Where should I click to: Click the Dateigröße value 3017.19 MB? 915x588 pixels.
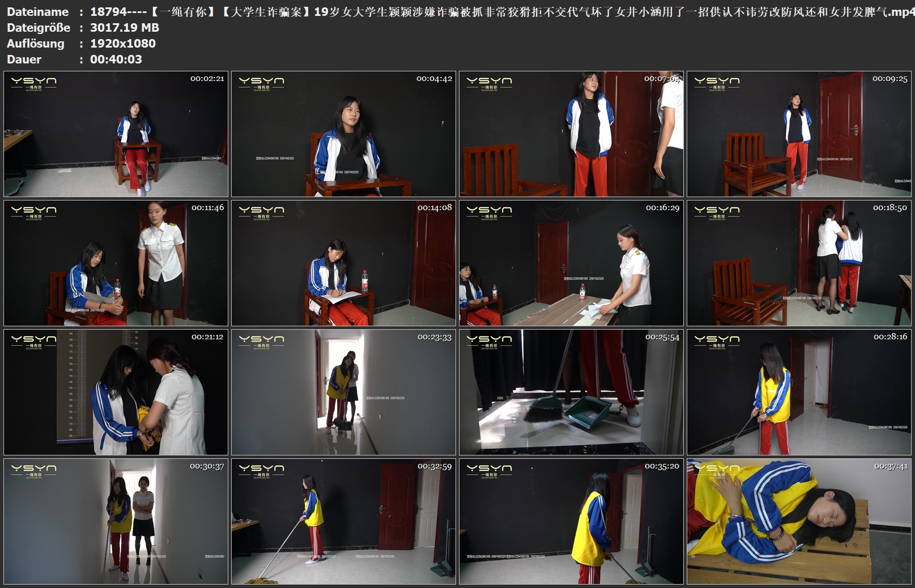coord(125,28)
